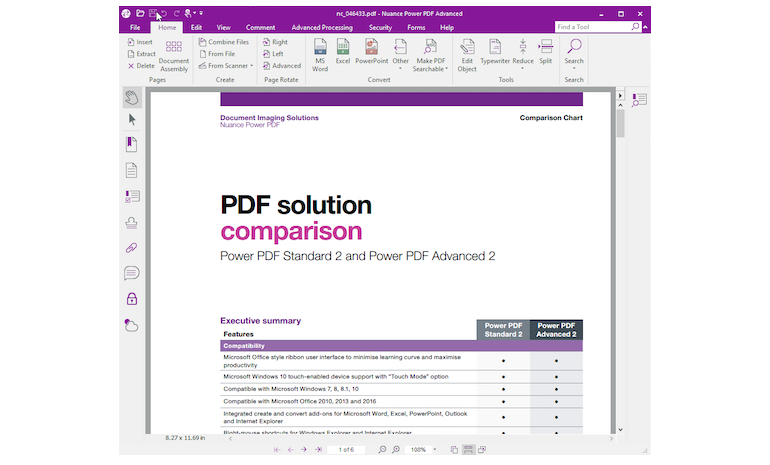
Task: Open the Help tab
Action: [x=447, y=27]
